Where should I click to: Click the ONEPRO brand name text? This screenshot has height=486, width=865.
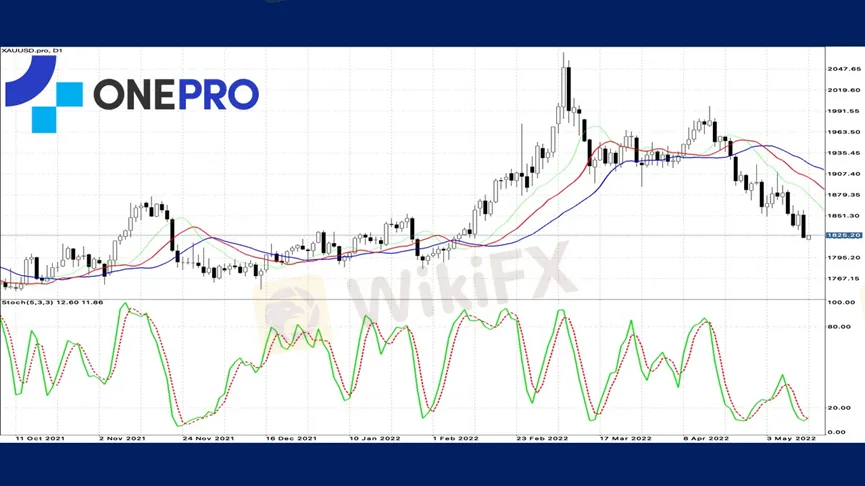coord(176,94)
